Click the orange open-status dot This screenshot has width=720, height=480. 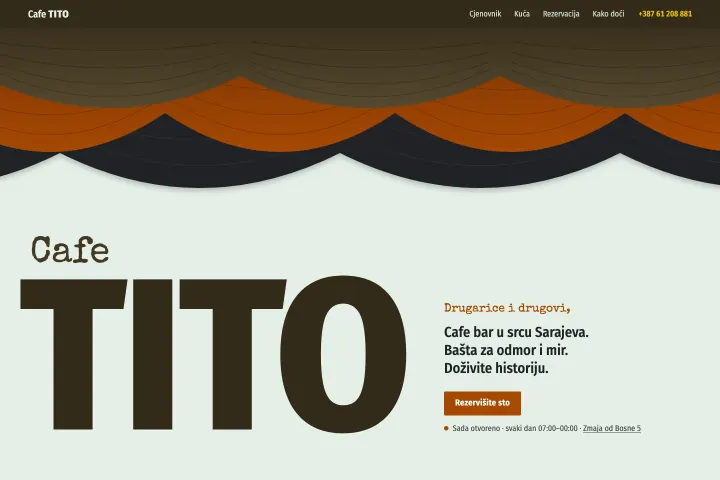pyautogui.click(x=446, y=428)
